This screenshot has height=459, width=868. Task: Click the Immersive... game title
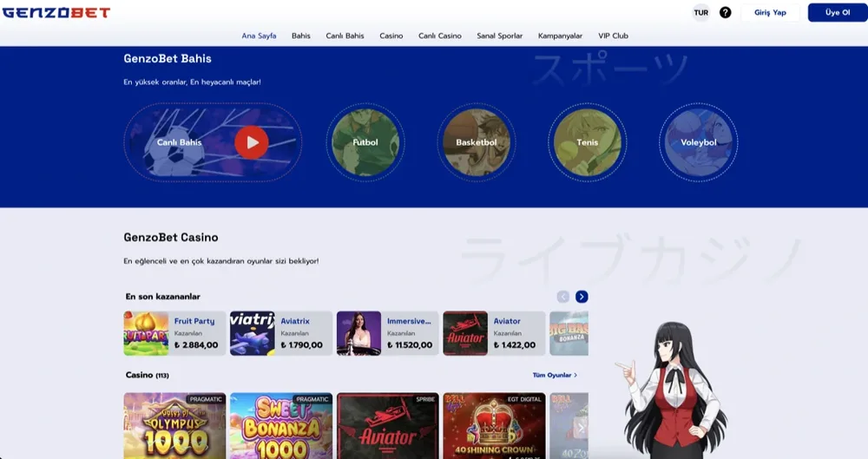point(409,321)
